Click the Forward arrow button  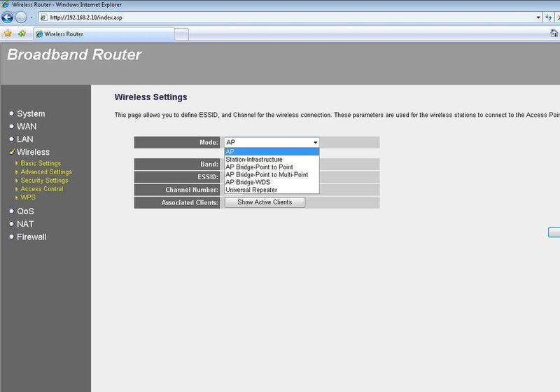pos(22,17)
